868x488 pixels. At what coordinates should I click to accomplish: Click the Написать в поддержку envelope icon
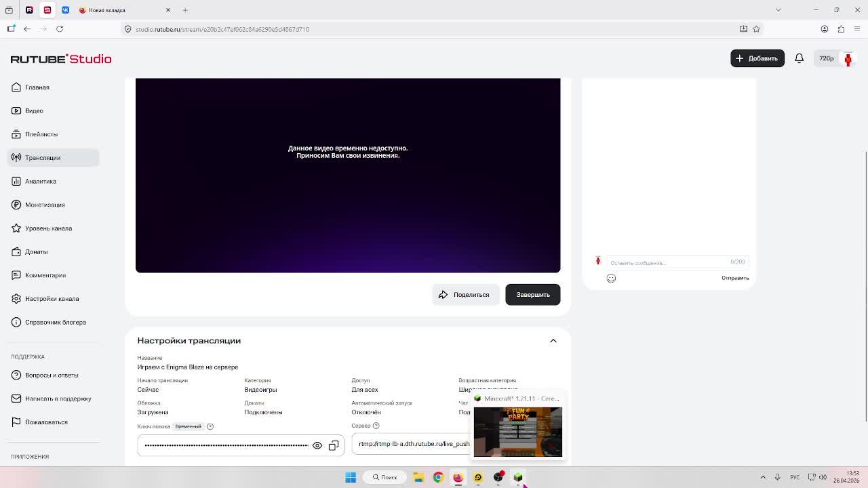click(x=16, y=399)
